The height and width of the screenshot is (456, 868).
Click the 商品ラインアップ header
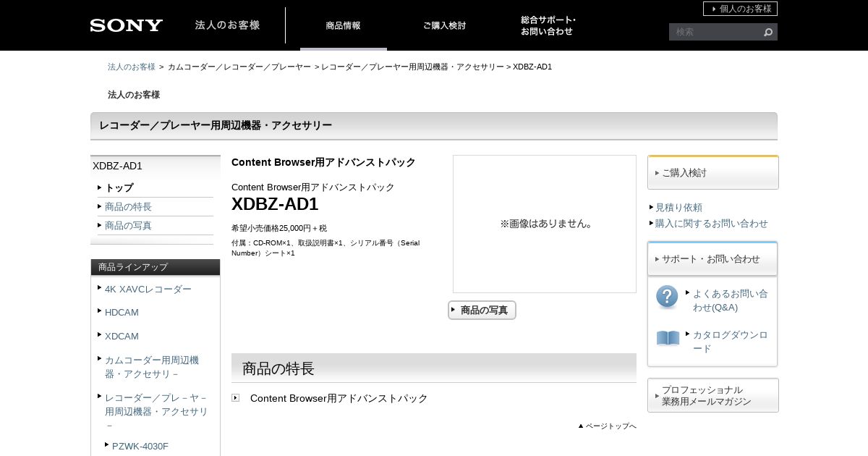tap(156, 267)
